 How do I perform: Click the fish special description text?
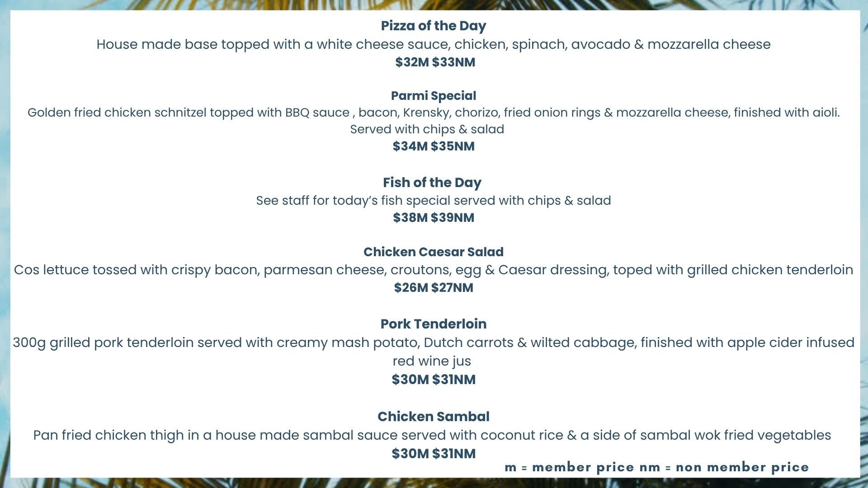pyautogui.click(x=434, y=200)
